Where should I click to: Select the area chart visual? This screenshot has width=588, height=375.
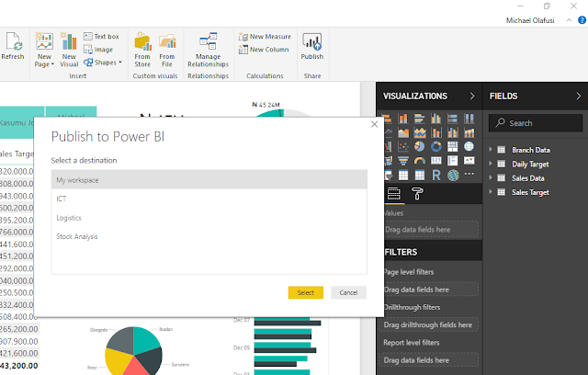(x=403, y=132)
